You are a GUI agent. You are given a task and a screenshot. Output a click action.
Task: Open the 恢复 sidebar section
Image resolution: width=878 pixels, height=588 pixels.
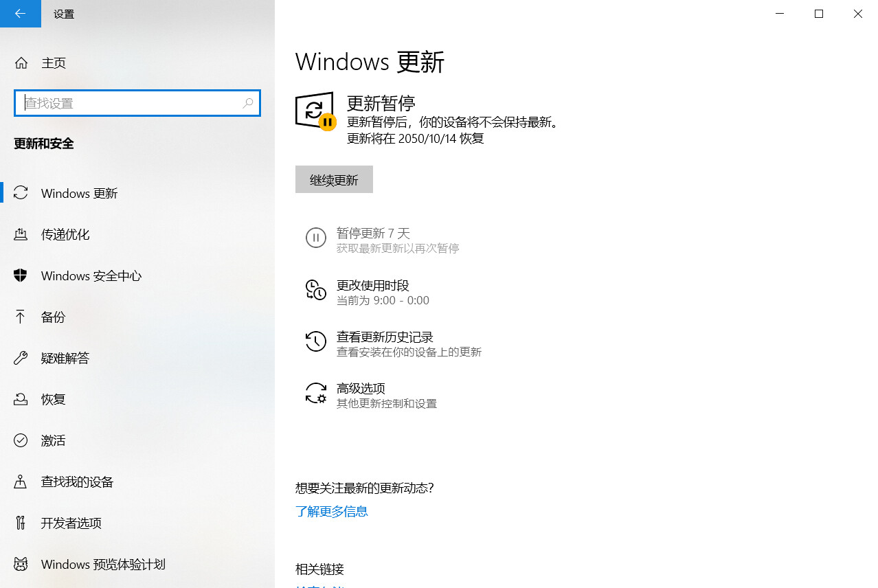[x=137, y=399]
